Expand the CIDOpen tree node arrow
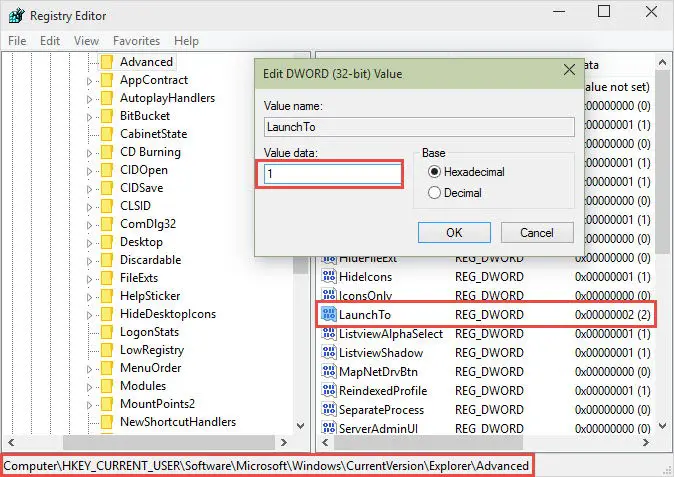The height and width of the screenshot is (477, 674). pos(89,171)
